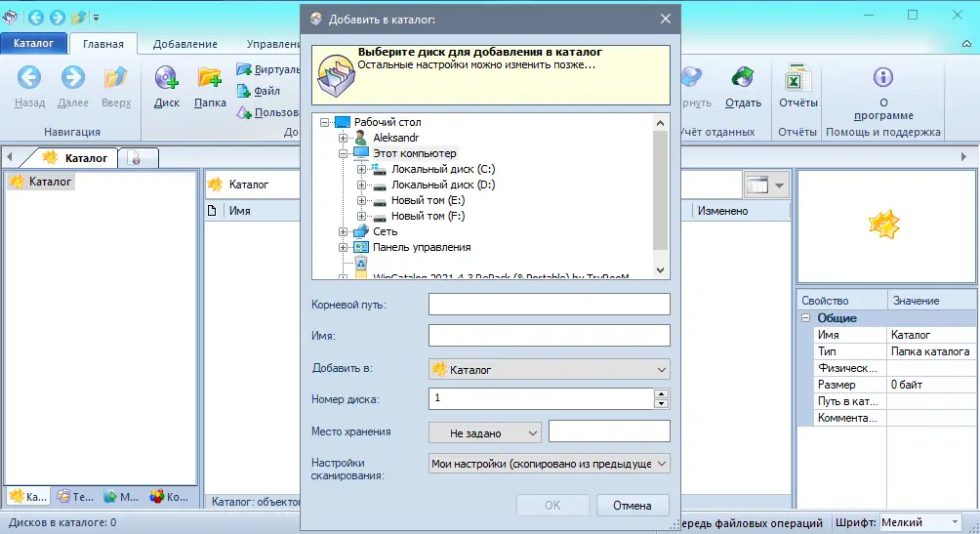The image size is (980, 534).
Task: Expand Новый том (F:) node
Action: (361, 217)
